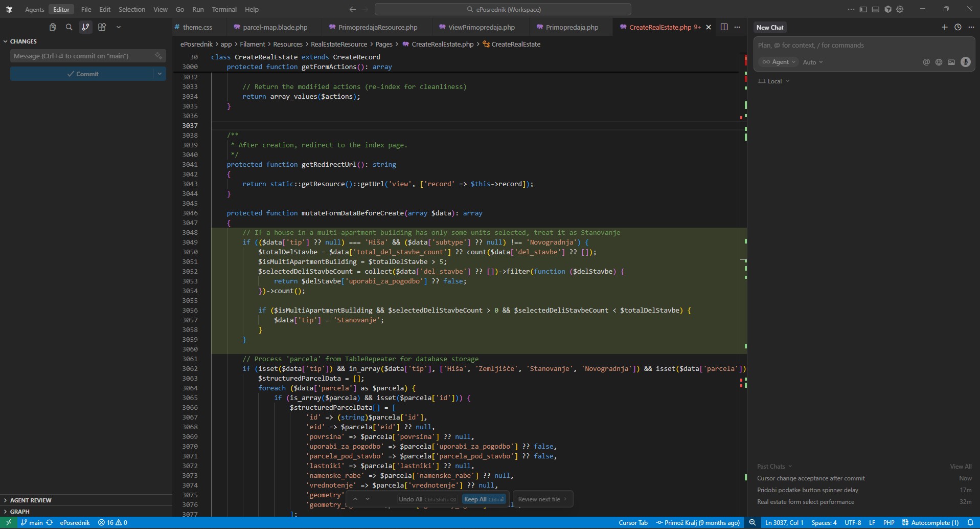Open the Auto model dropdown
This screenshot has width=980, height=529.
(x=812, y=62)
